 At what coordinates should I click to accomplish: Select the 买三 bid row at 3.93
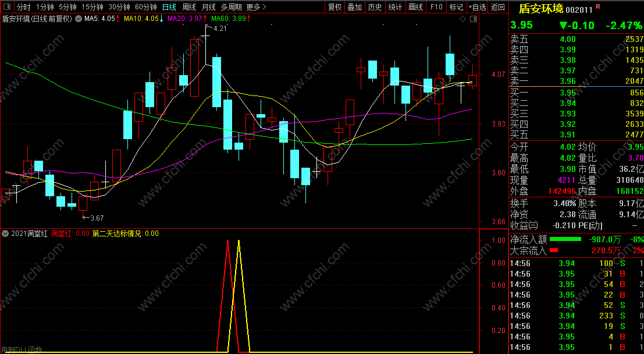[x=577, y=114]
